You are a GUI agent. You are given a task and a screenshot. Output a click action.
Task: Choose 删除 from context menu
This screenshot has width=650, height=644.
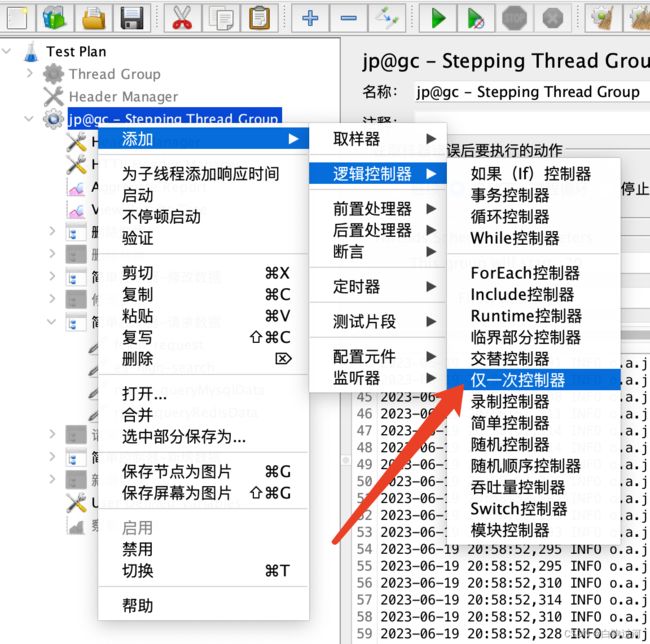[203, 359]
